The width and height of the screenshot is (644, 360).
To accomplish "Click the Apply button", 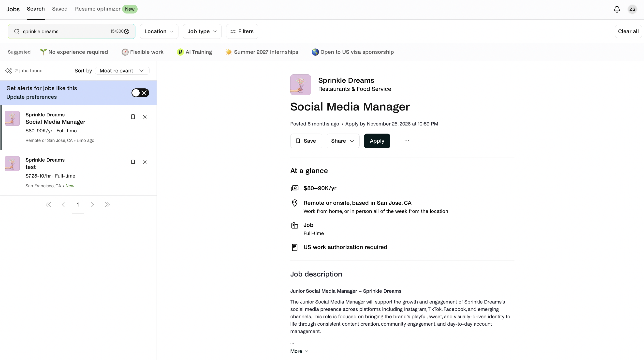I will point(377,141).
